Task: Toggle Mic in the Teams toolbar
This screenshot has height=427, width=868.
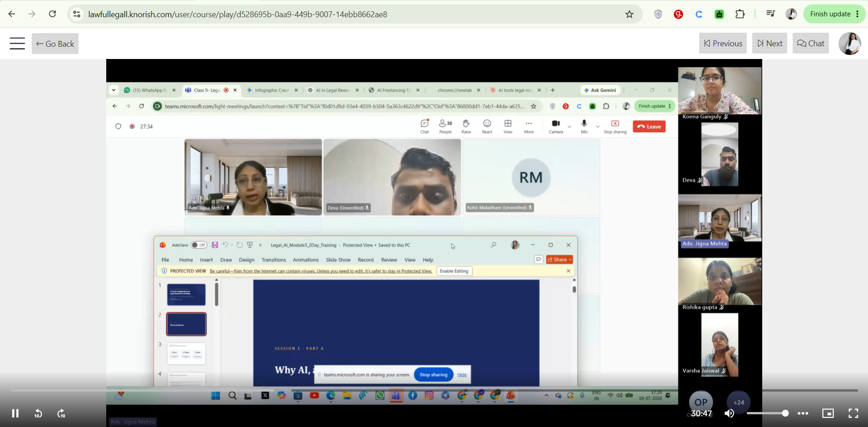Action: click(584, 126)
